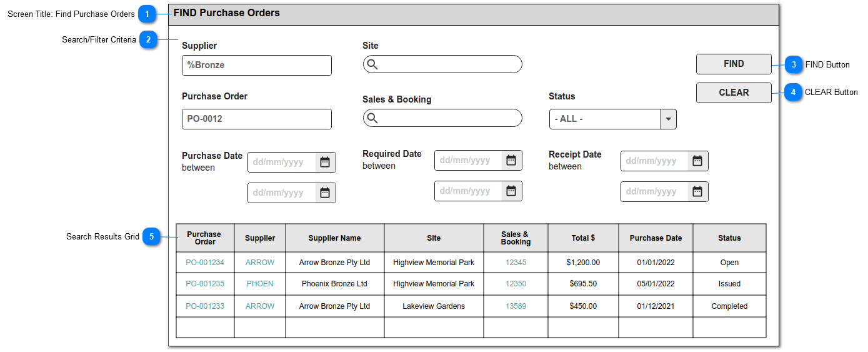Image resolution: width=868 pixels, height=352 pixels.
Task: Open ARROW supplier link in PO-001233 row
Action: (x=260, y=306)
